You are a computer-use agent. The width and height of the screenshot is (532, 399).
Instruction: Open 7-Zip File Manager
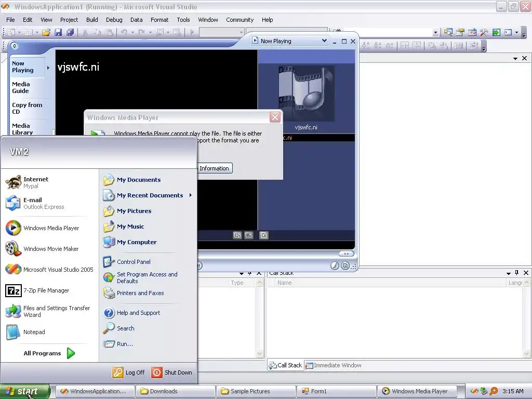37,290
